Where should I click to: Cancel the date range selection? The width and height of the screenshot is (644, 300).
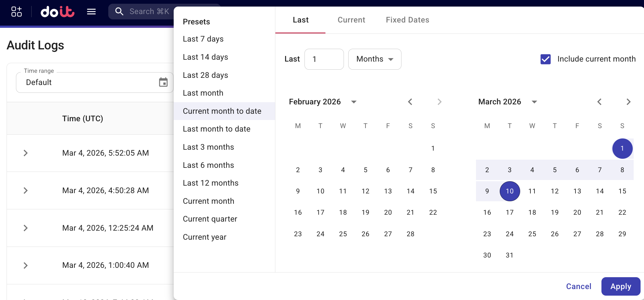[578, 286]
